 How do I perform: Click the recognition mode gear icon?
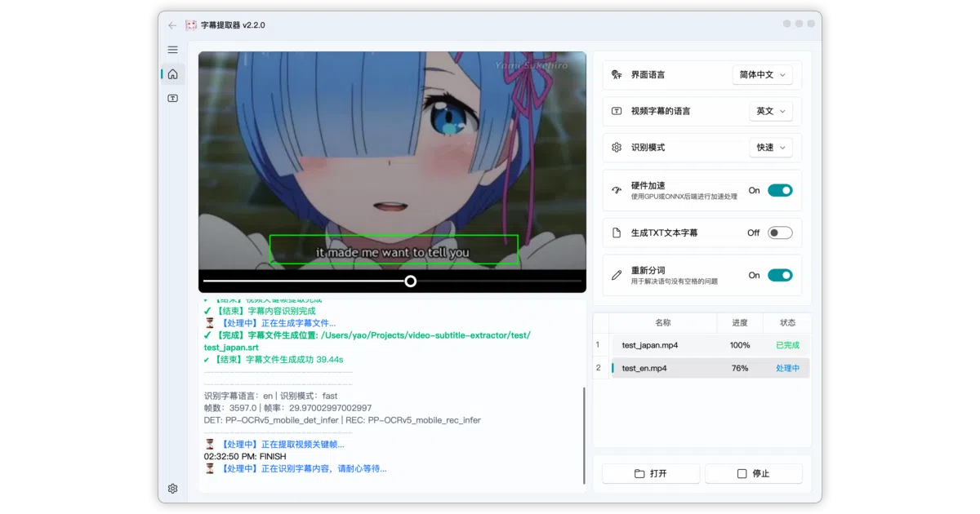click(x=617, y=148)
